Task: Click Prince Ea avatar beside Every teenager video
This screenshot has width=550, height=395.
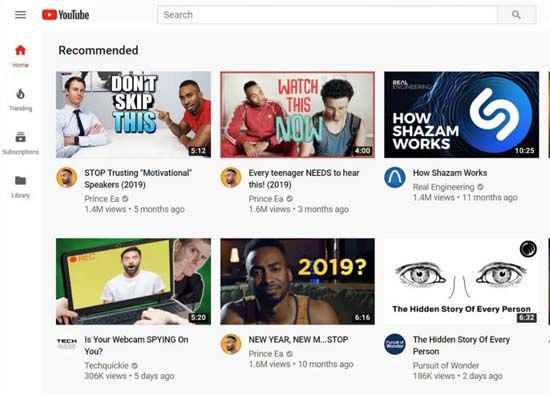Action: 231,178
